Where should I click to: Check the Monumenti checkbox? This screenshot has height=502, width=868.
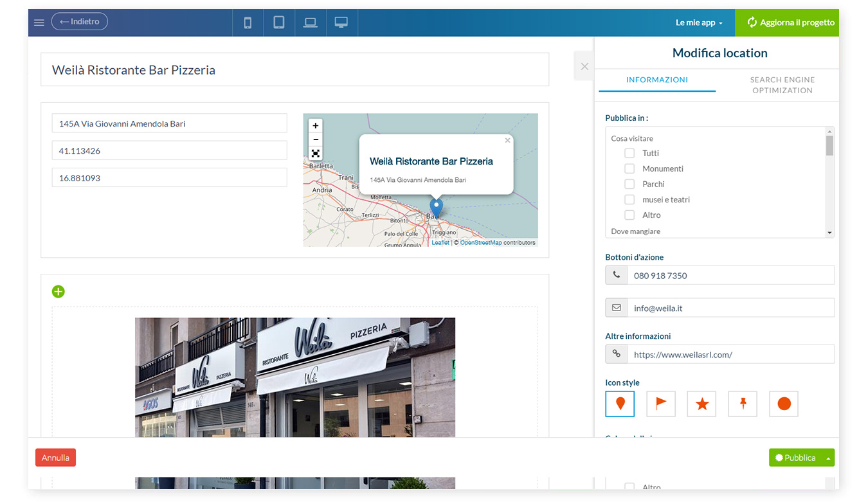(629, 168)
